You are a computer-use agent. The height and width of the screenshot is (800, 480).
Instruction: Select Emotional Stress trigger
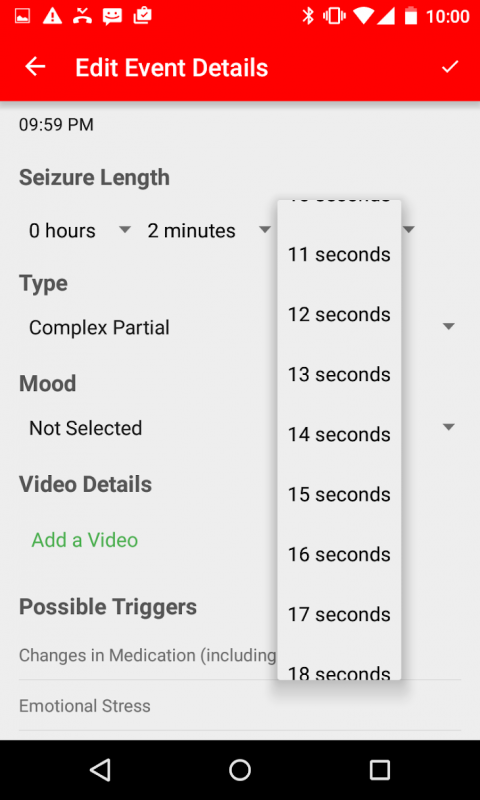tap(240, 706)
